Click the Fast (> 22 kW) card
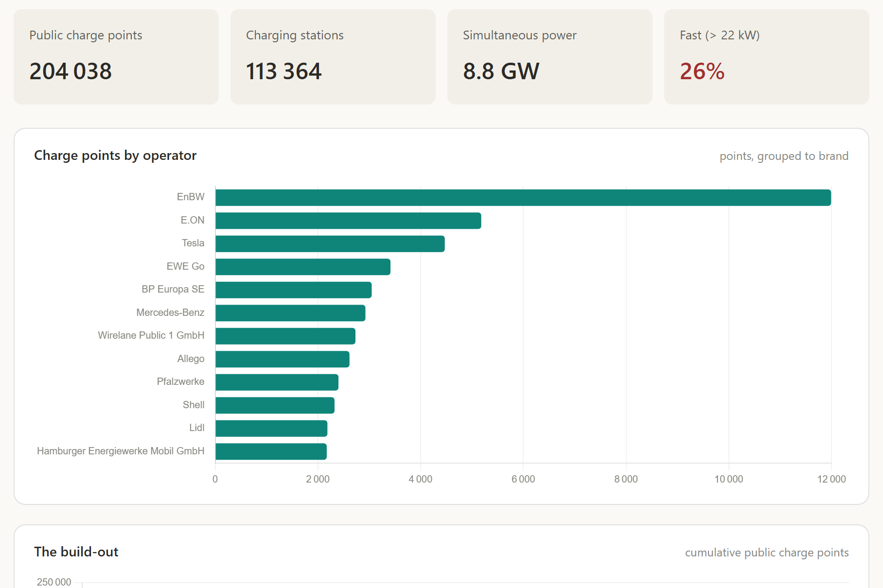883x588 pixels. click(767, 57)
